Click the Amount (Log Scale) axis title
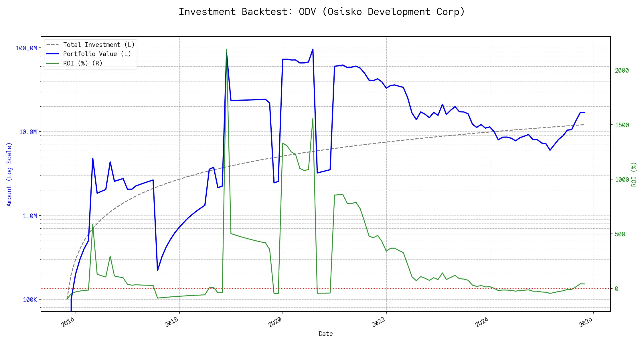Image resolution: width=644 pixels, height=343 pixels. [x=9, y=174]
